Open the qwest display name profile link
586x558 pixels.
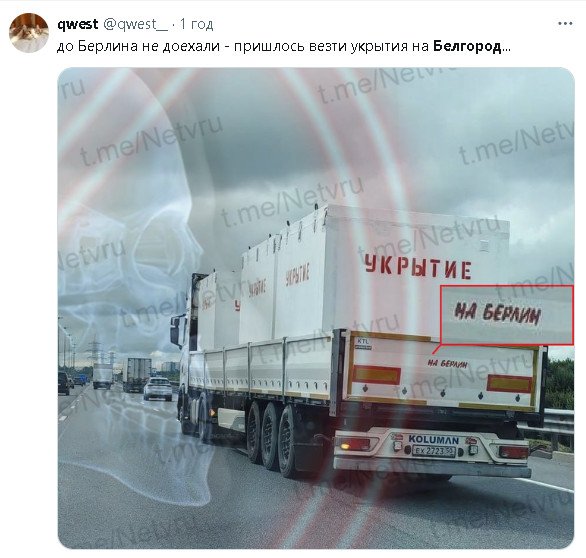click(x=78, y=24)
